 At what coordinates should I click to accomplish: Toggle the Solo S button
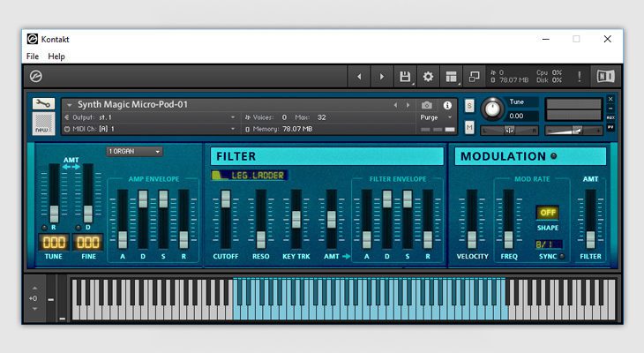[x=469, y=106]
